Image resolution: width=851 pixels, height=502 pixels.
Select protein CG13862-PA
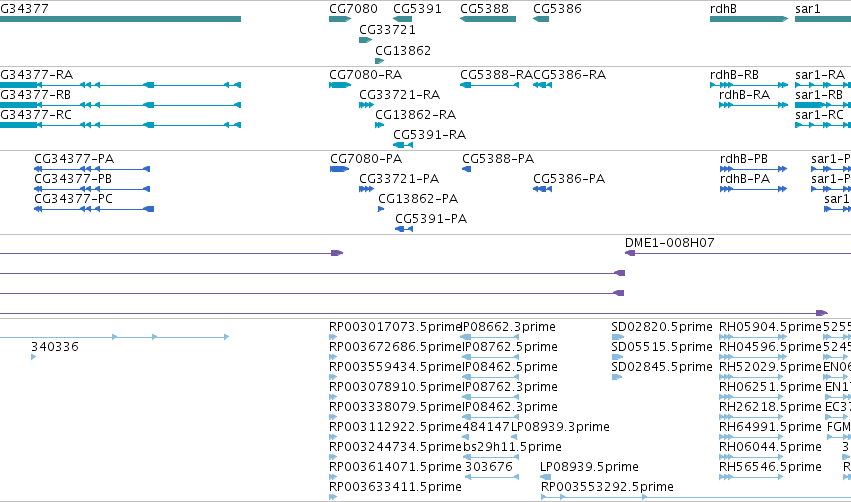381,209
